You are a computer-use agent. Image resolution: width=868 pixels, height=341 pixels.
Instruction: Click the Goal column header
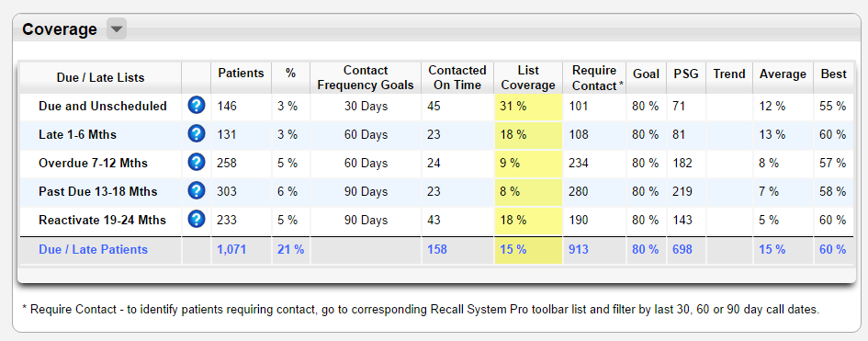(x=646, y=74)
